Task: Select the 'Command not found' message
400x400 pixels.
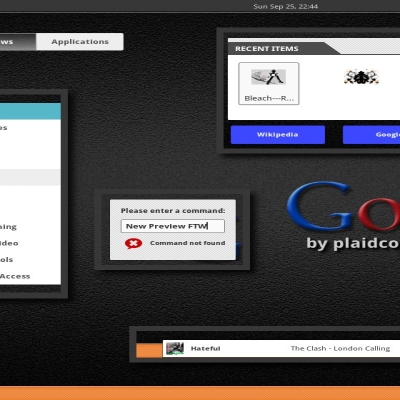Action: click(187, 243)
